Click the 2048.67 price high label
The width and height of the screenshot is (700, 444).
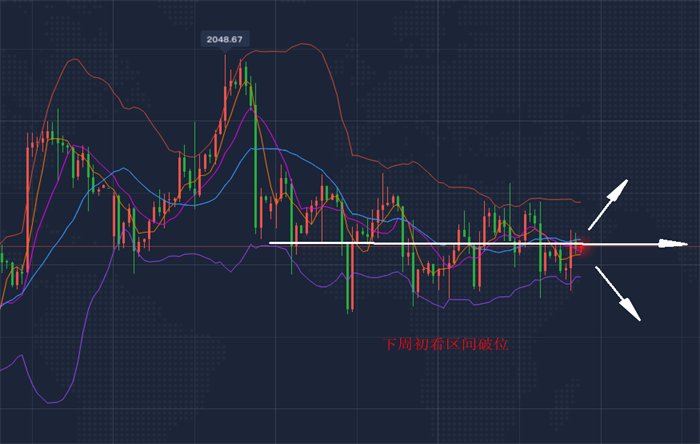pos(225,39)
